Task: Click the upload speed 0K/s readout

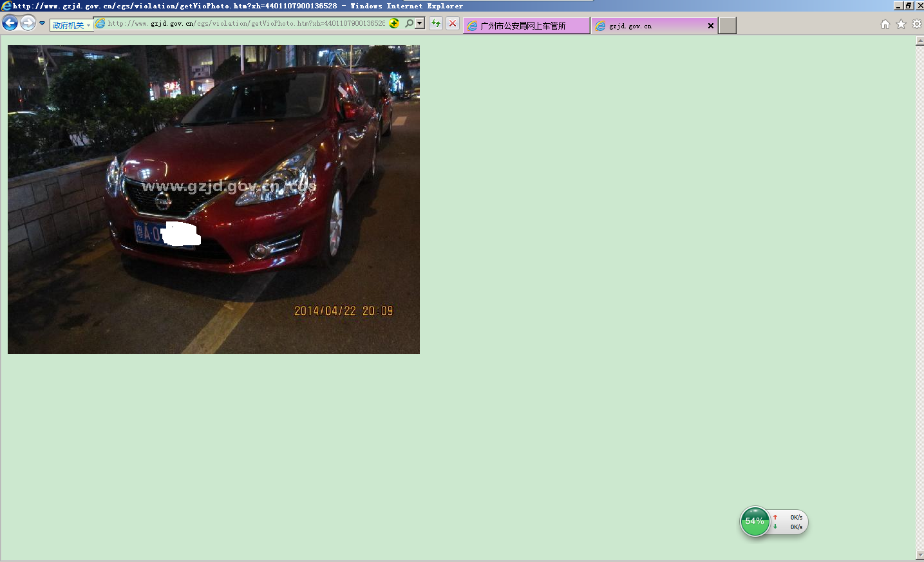Action: point(797,518)
